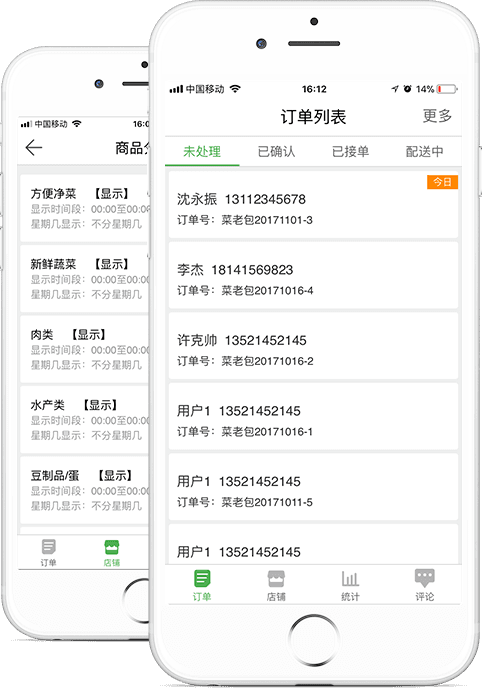Tap the 订单 icon on the back phone

(48, 547)
